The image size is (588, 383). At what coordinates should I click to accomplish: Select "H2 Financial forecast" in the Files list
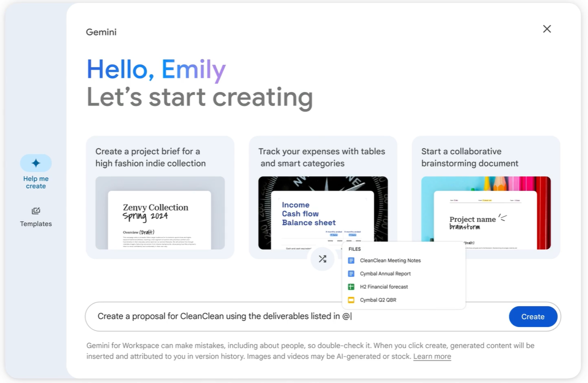(x=384, y=286)
